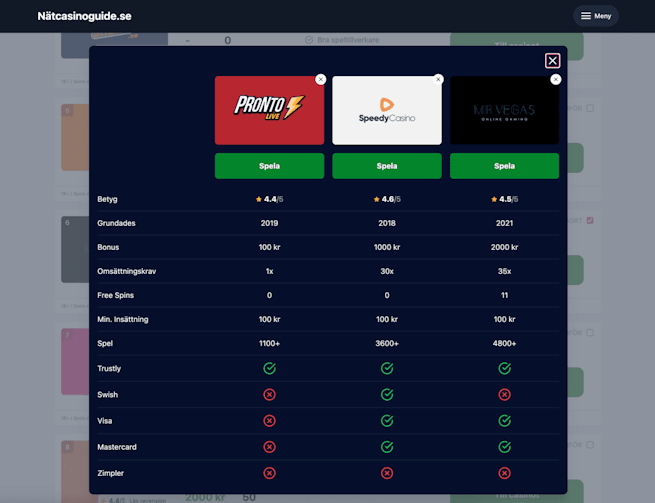Click Trustly check icon for Pronto Live

(269, 368)
